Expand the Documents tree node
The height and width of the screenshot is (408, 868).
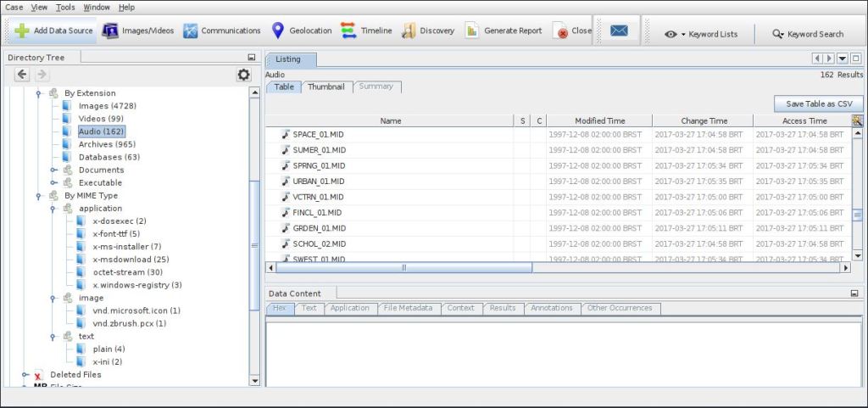click(x=53, y=170)
